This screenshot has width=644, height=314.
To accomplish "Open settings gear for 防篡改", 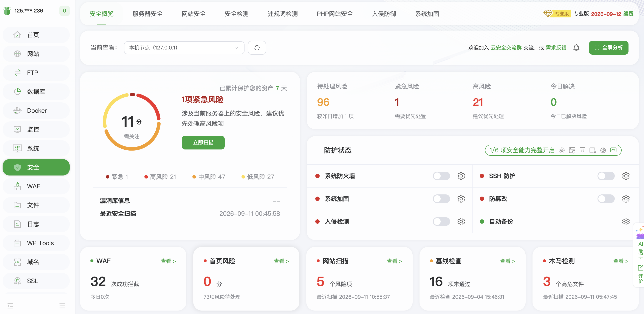I will point(626,199).
